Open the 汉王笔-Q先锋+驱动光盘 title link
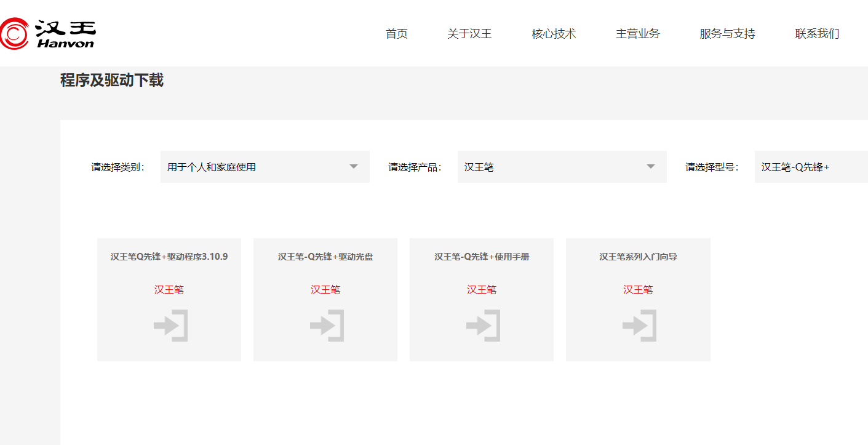Screen dimensions: 868x445 pyautogui.click(x=325, y=257)
